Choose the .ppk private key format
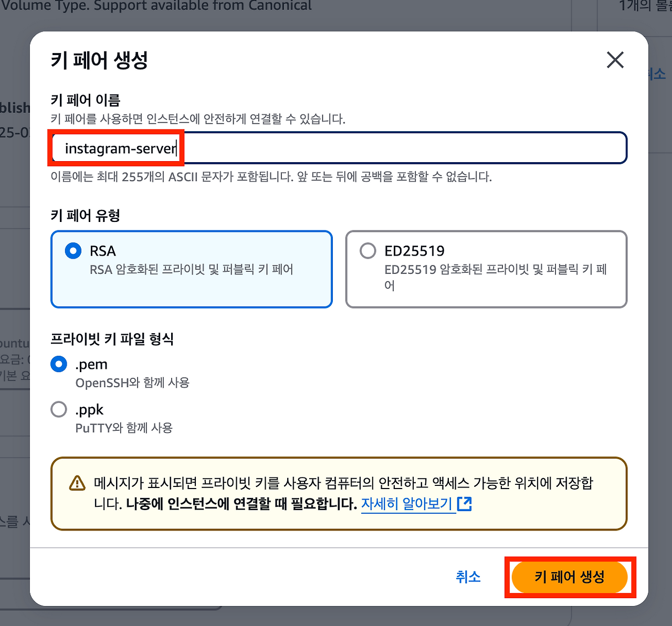 click(59, 409)
